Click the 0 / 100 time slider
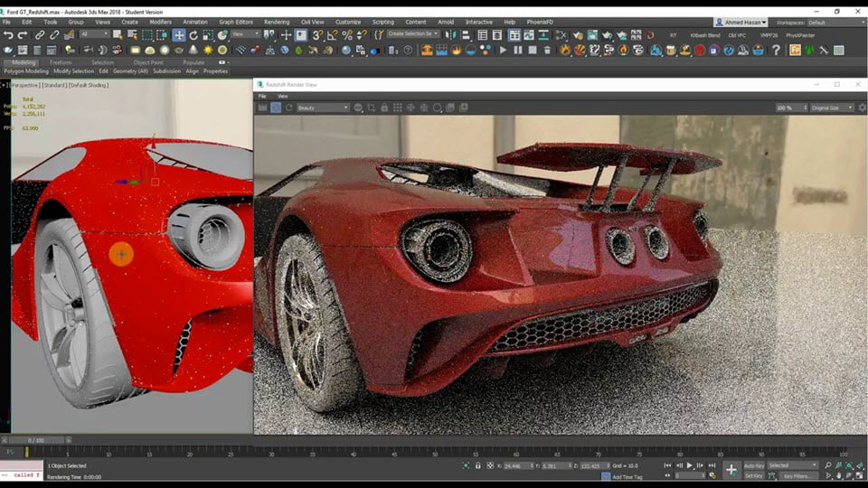This screenshot has height=488, width=868. [36, 440]
